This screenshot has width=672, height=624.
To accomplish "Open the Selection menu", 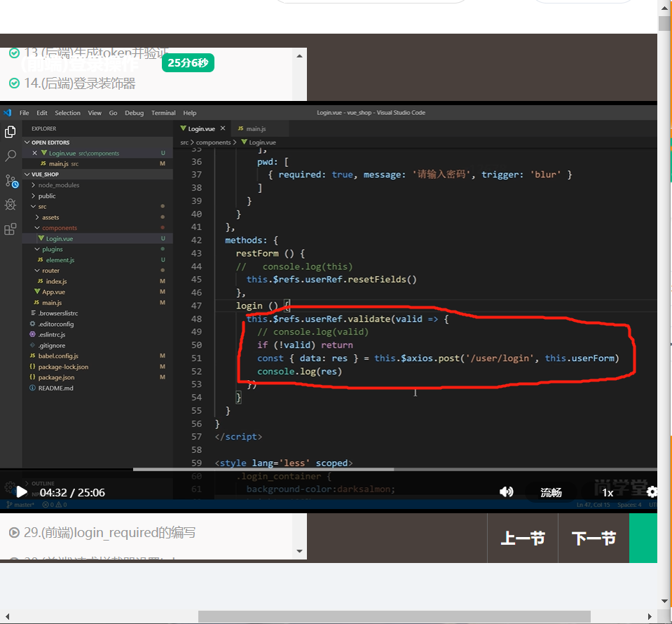I will (67, 113).
